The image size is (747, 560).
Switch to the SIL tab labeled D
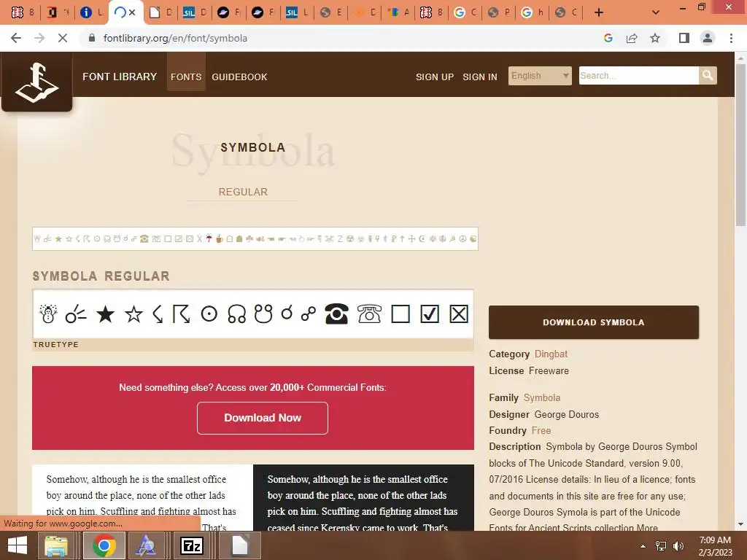pyautogui.click(x=194, y=12)
